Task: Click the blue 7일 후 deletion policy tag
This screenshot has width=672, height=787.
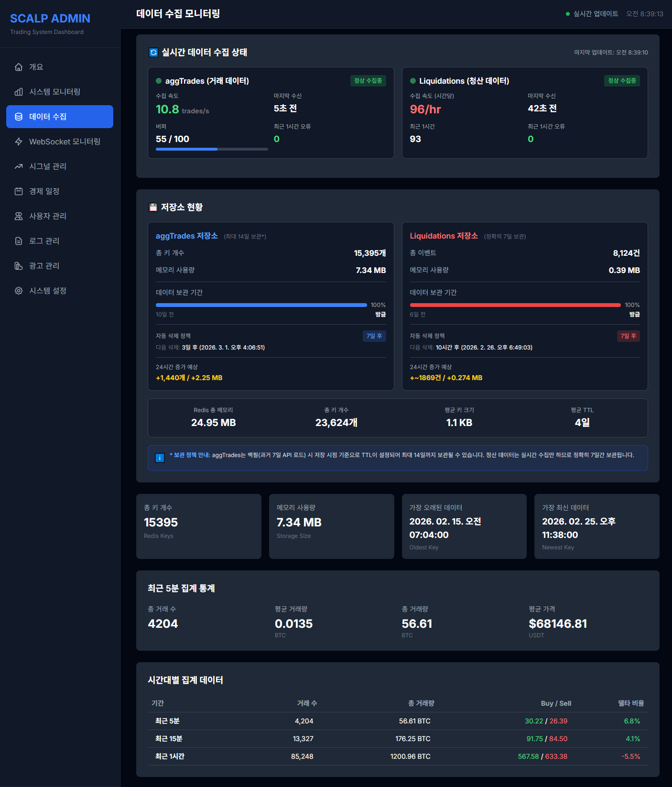Action: coord(374,336)
